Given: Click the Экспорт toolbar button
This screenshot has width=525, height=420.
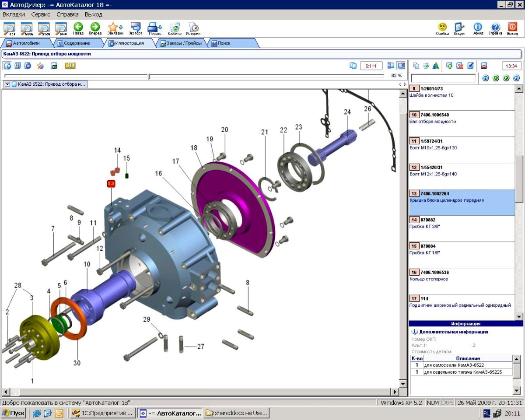Looking at the screenshot, I should (x=136, y=29).
